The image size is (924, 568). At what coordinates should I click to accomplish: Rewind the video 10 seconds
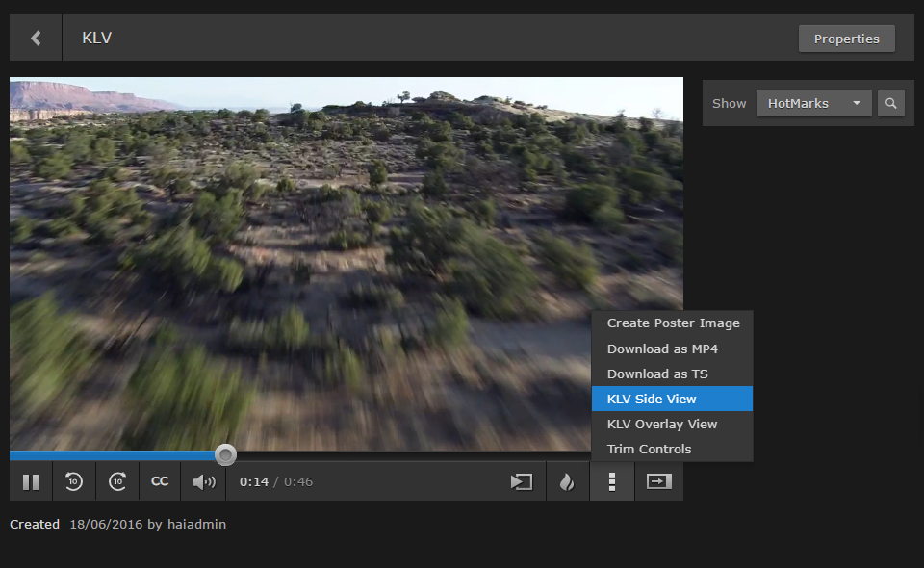(x=74, y=481)
